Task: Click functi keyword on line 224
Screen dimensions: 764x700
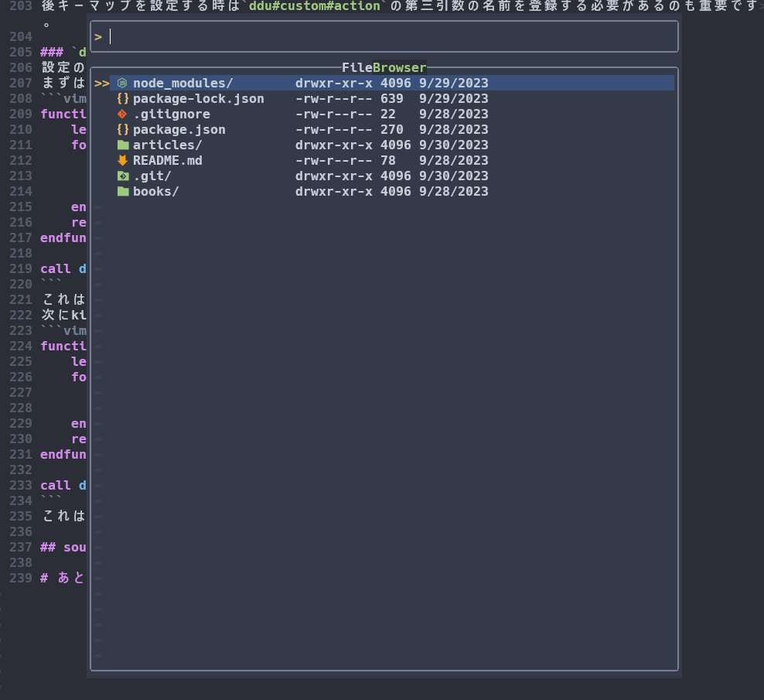Action: point(63,346)
